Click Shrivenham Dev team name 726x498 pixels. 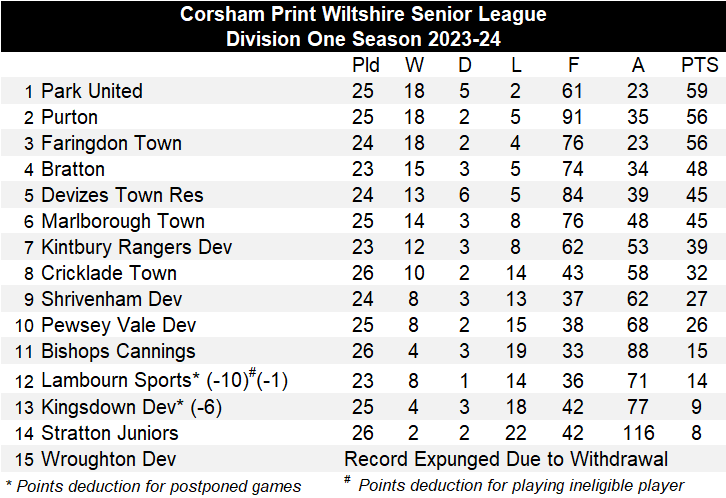(110, 299)
